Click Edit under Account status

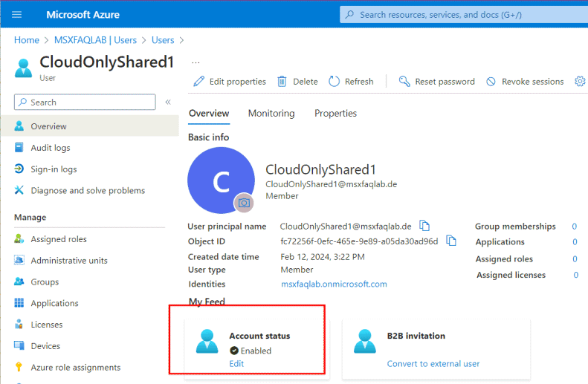coord(236,363)
